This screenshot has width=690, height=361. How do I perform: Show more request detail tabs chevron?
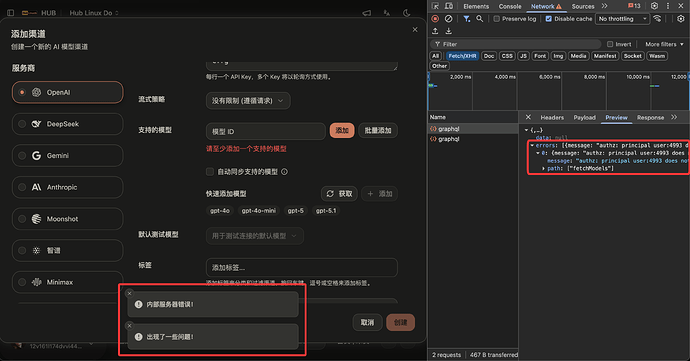(674, 117)
